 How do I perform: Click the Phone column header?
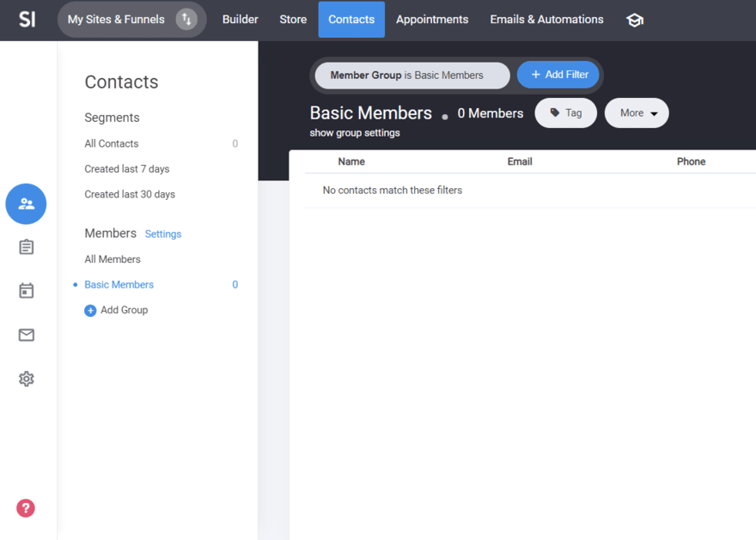pyautogui.click(x=691, y=162)
